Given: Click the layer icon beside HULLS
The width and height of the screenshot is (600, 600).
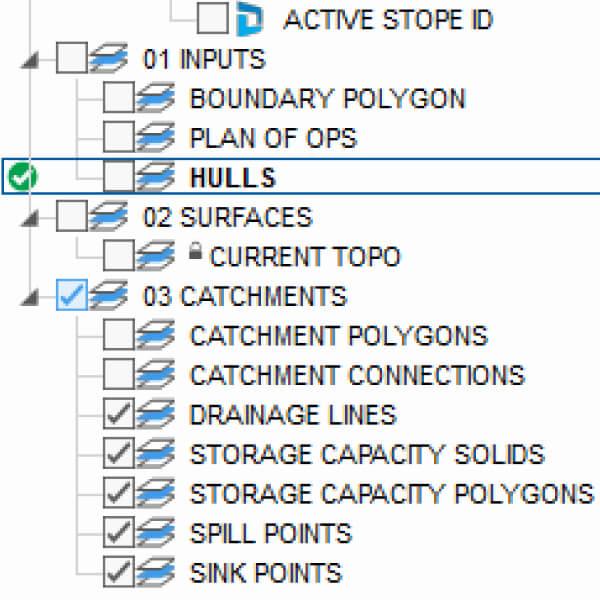Looking at the screenshot, I should [155, 176].
